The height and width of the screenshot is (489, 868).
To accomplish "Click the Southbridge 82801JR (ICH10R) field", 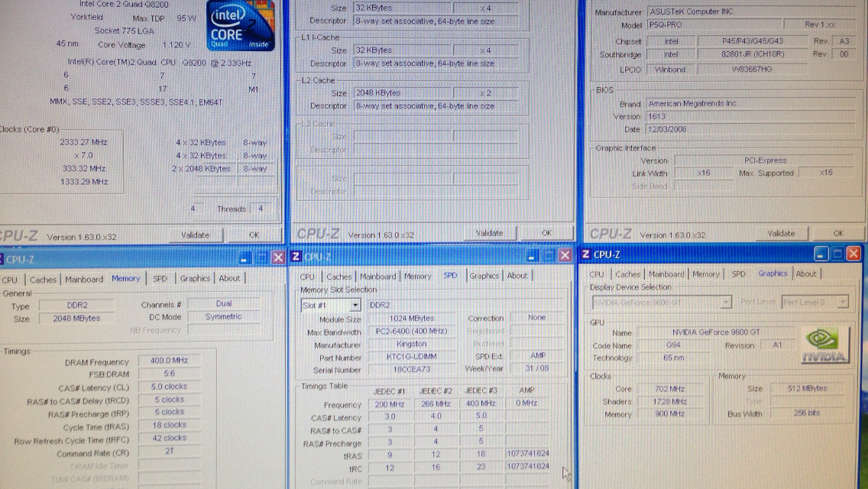I will [753, 55].
